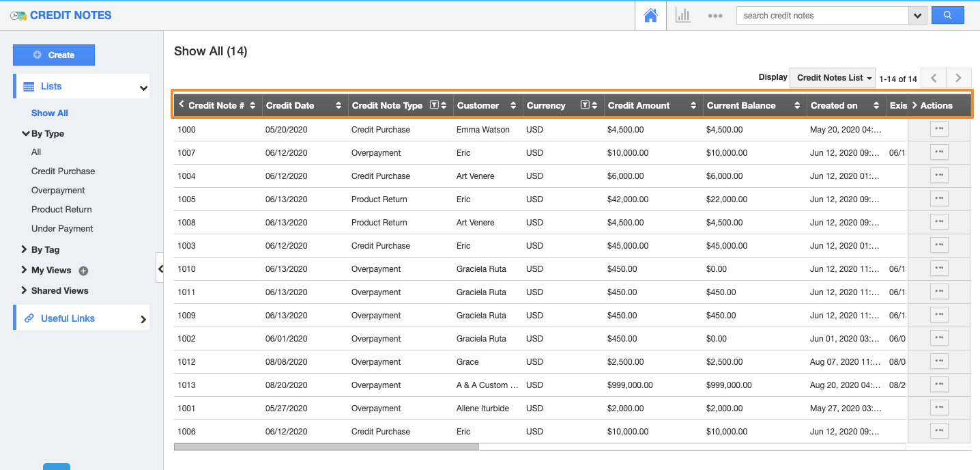Click the filter icon on Currency column

585,105
